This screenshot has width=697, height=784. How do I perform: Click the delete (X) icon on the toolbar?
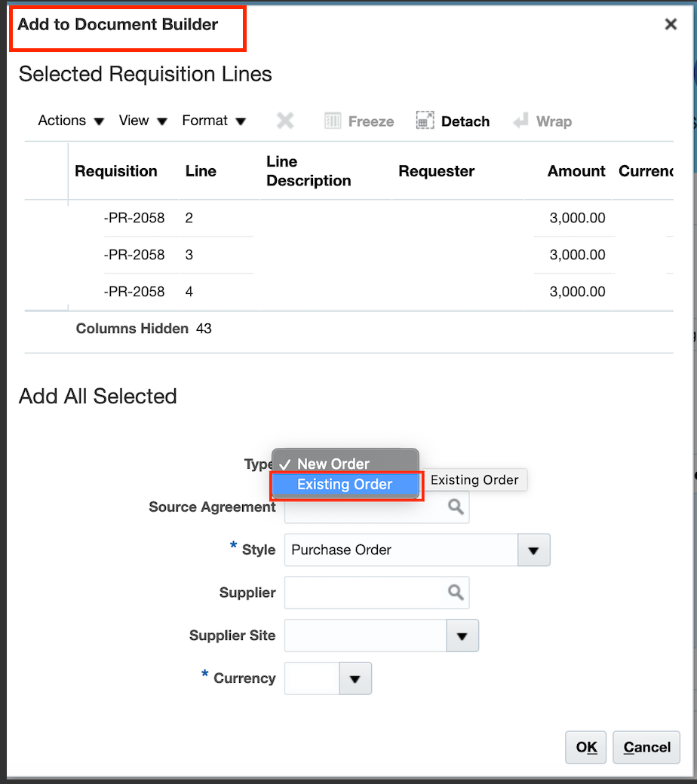[x=284, y=121]
